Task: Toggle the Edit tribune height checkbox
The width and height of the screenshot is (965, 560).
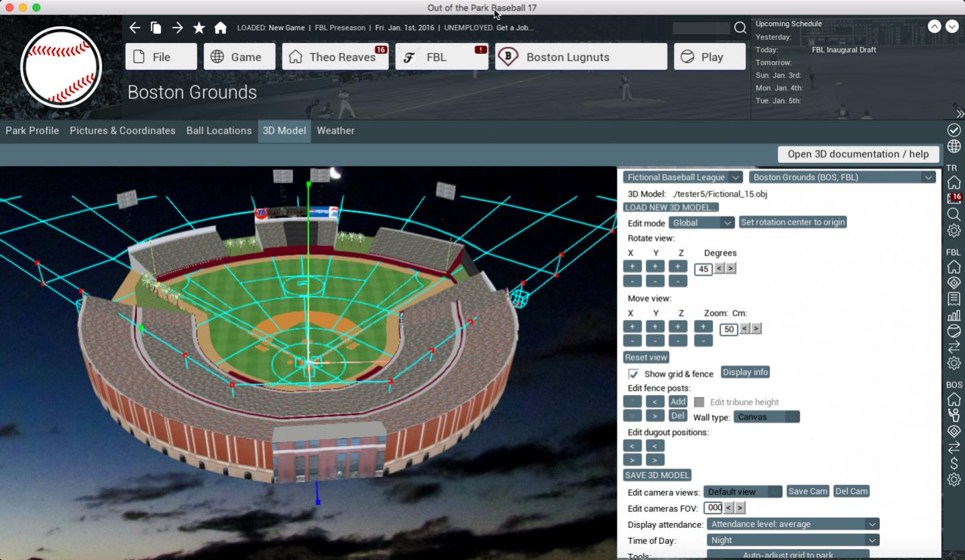Action: pos(699,402)
